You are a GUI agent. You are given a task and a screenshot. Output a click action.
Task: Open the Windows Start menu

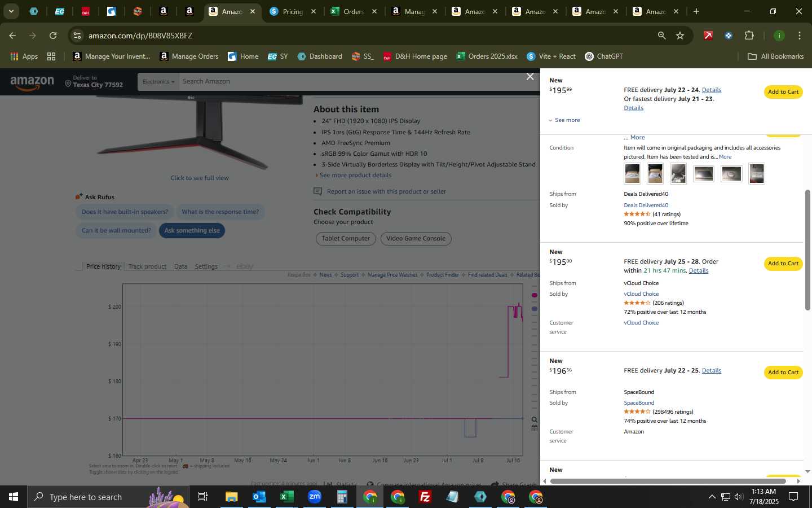point(14,497)
